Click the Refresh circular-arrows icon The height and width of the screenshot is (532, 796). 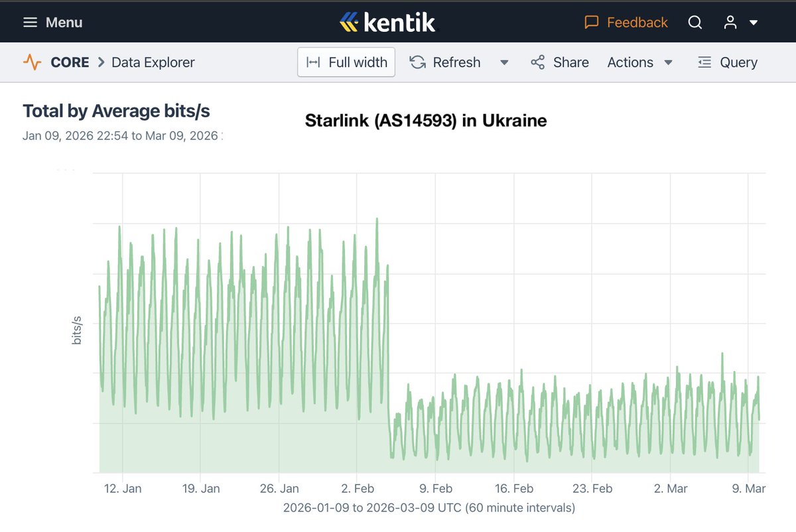(x=417, y=62)
